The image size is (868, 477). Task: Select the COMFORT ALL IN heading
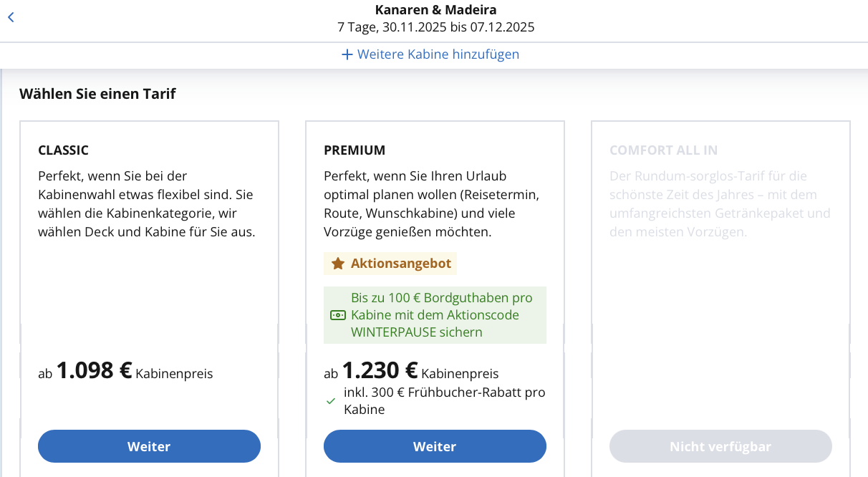(663, 150)
